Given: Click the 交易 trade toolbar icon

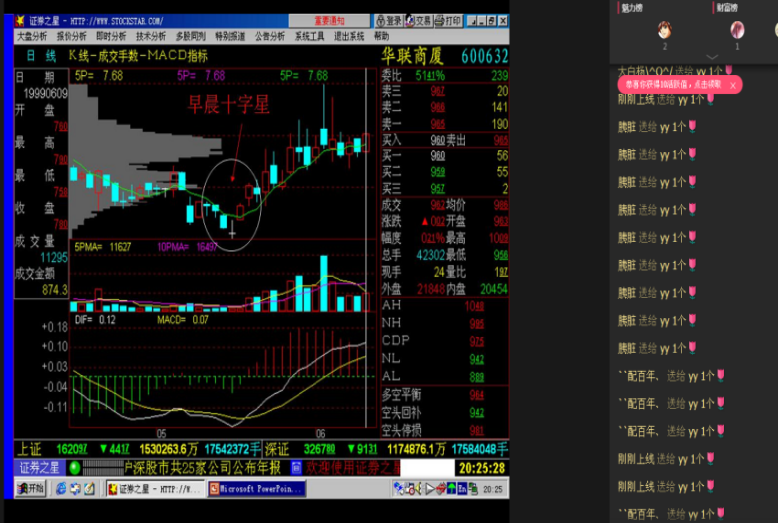Looking at the screenshot, I should pos(421,20).
